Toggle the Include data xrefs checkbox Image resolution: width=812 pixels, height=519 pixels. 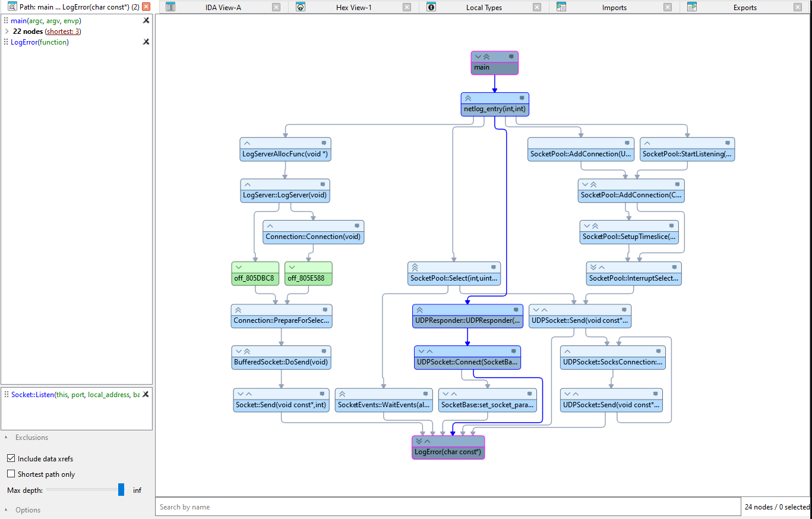tap(11, 458)
